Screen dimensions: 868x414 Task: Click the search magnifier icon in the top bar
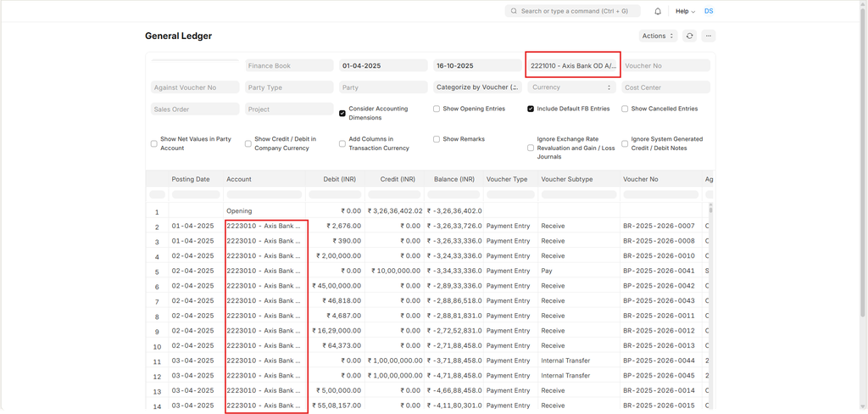(514, 11)
